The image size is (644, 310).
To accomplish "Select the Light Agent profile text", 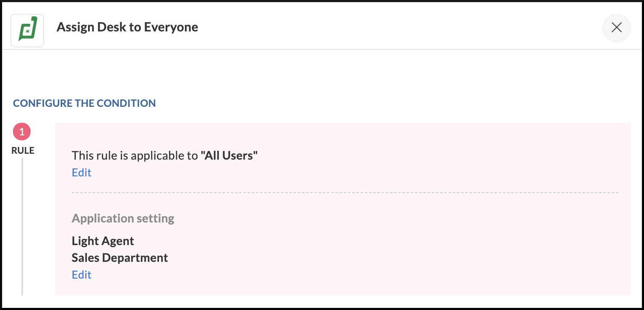I will point(103,241).
